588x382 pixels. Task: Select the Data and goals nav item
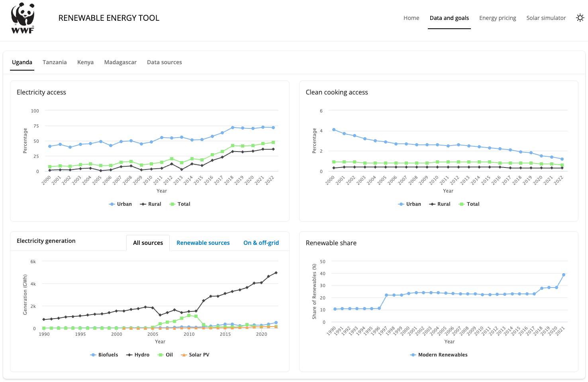[x=449, y=18]
